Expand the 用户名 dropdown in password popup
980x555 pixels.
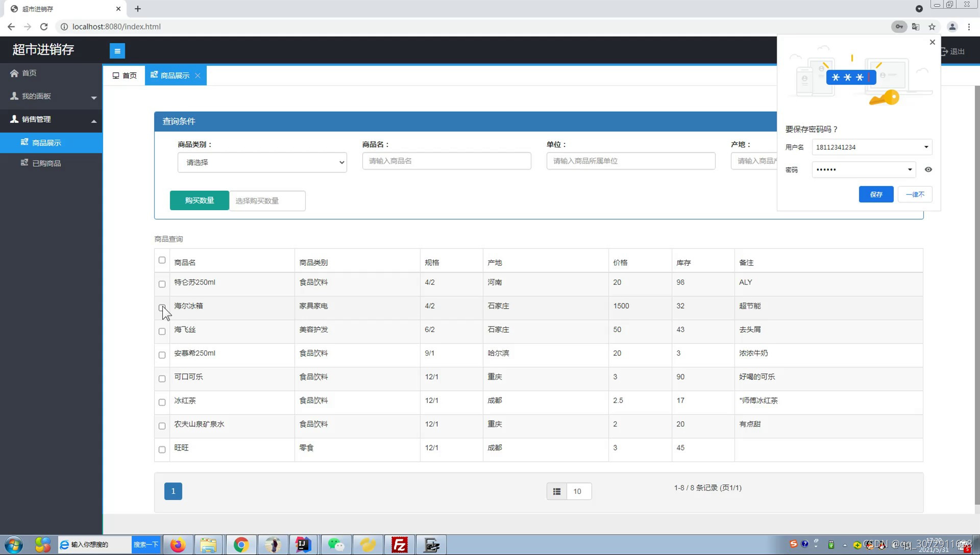pos(926,147)
